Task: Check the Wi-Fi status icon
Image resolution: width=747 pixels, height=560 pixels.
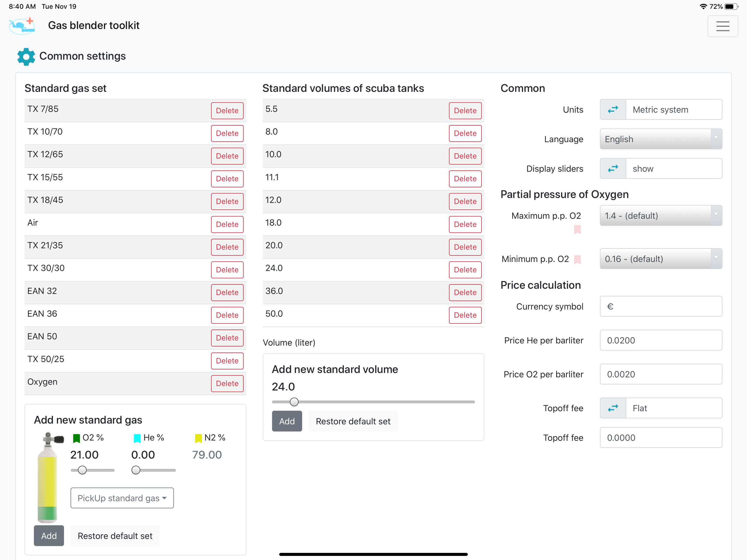Action: (x=703, y=6)
